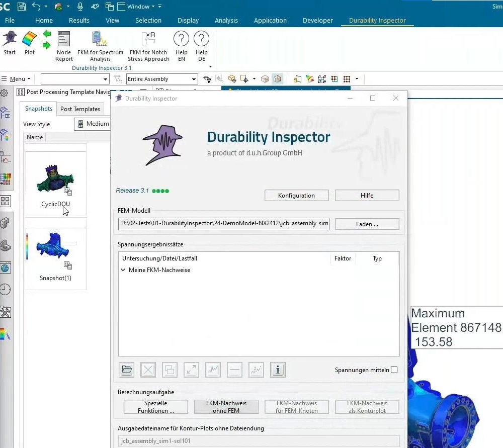Click the delete X icon under results list
503x448 pixels.
pyautogui.click(x=148, y=370)
